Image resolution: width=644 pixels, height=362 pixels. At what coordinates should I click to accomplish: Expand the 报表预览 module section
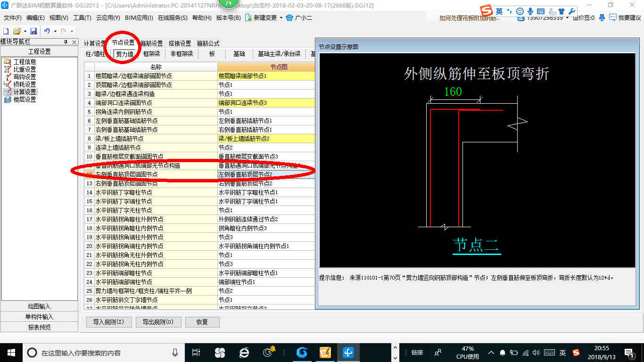click(x=40, y=327)
